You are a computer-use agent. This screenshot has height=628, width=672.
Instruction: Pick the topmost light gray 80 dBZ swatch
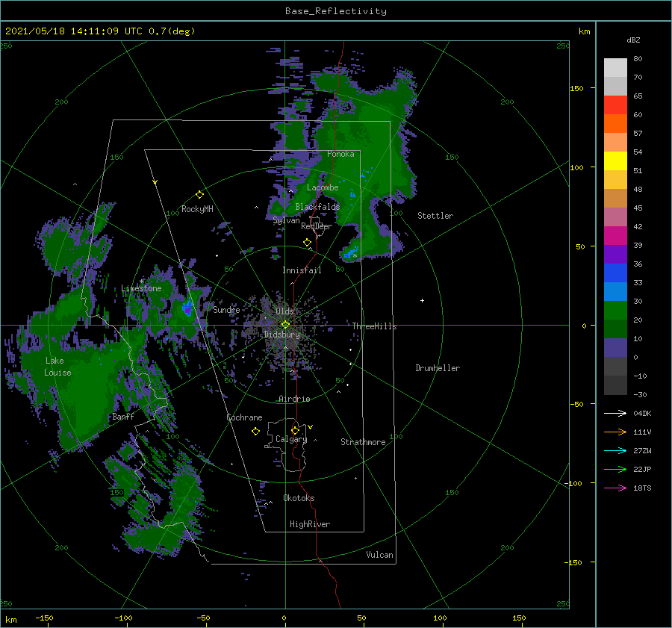tap(615, 68)
